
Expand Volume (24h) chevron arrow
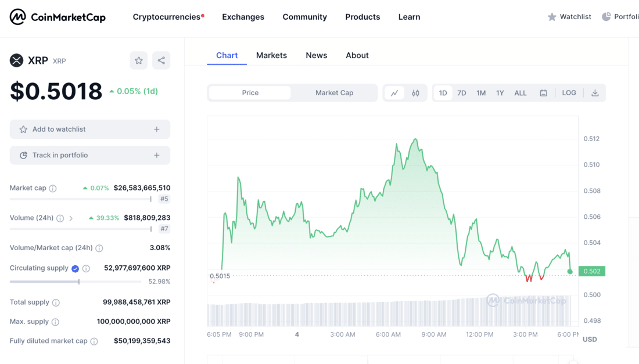click(x=71, y=218)
